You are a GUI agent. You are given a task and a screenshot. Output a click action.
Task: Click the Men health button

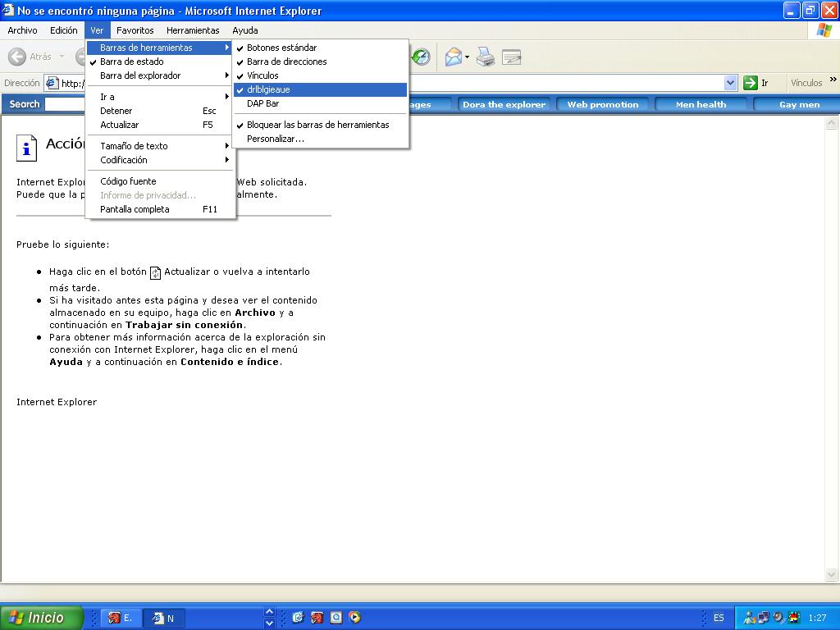[x=701, y=104]
